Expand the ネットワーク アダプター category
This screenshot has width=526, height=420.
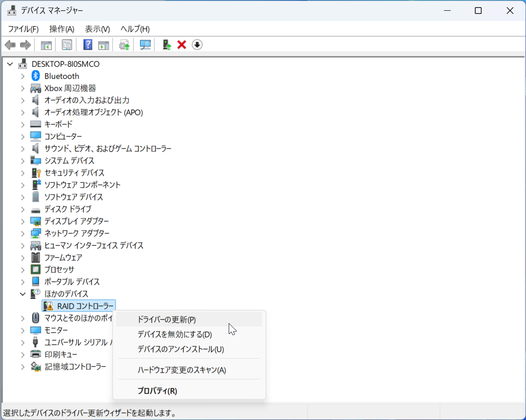tap(22, 233)
